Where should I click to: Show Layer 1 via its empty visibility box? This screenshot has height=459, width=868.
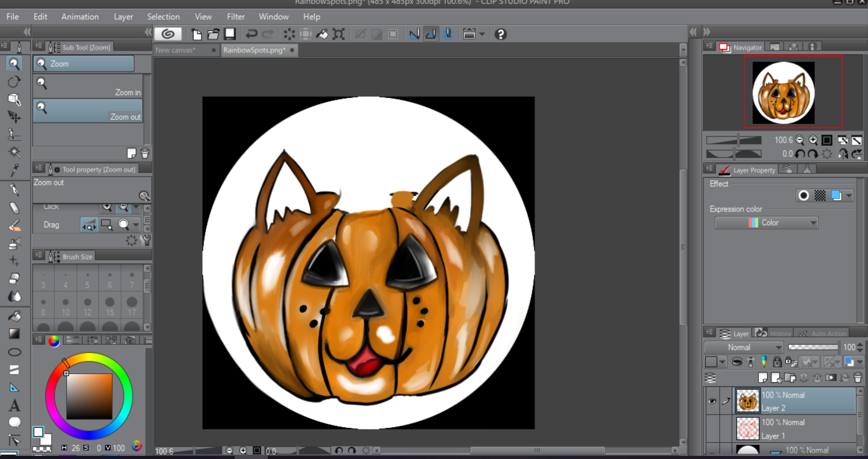click(x=712, y=429)
